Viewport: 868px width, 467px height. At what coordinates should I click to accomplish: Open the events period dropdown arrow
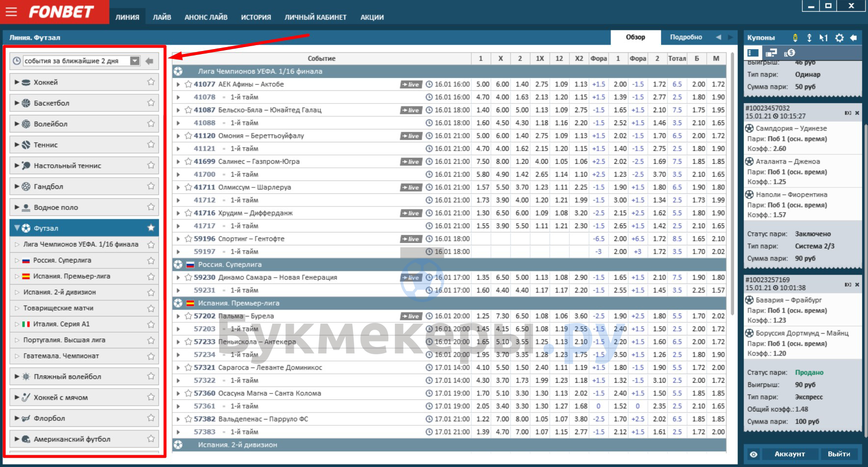coord(135,61)
